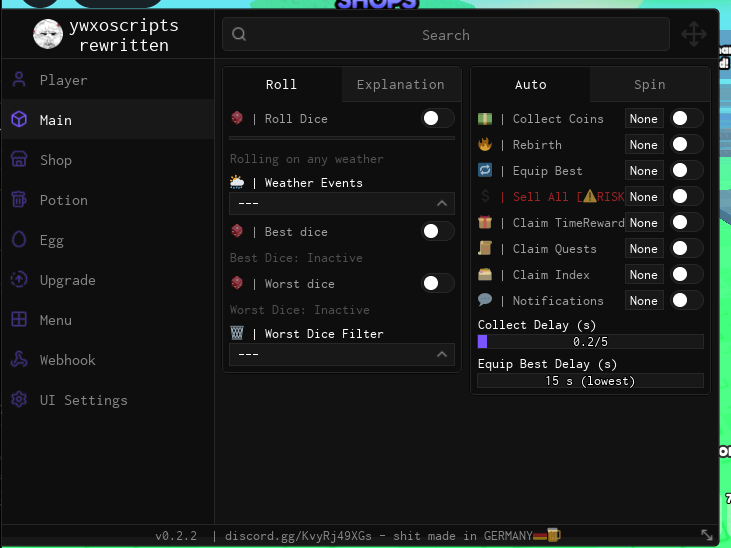Enable the Sell All toggle
The width and height of the screenshot is (731, 548).
[687, 196]
